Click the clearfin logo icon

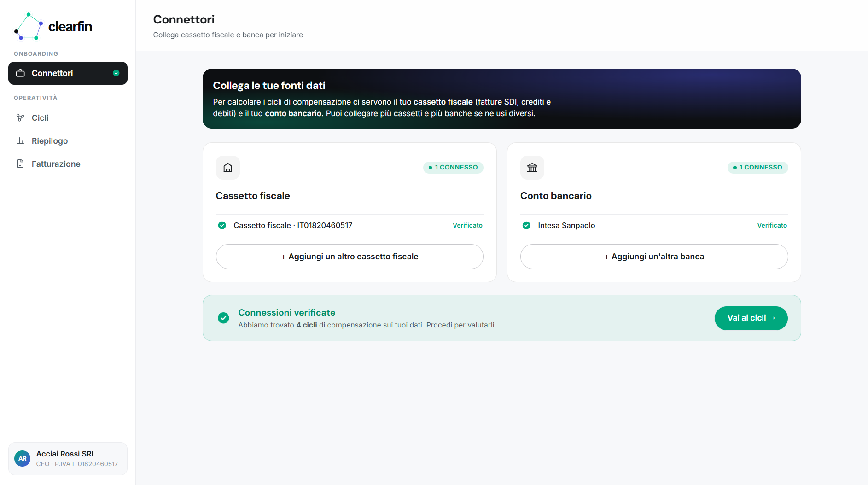pos(29,26)
